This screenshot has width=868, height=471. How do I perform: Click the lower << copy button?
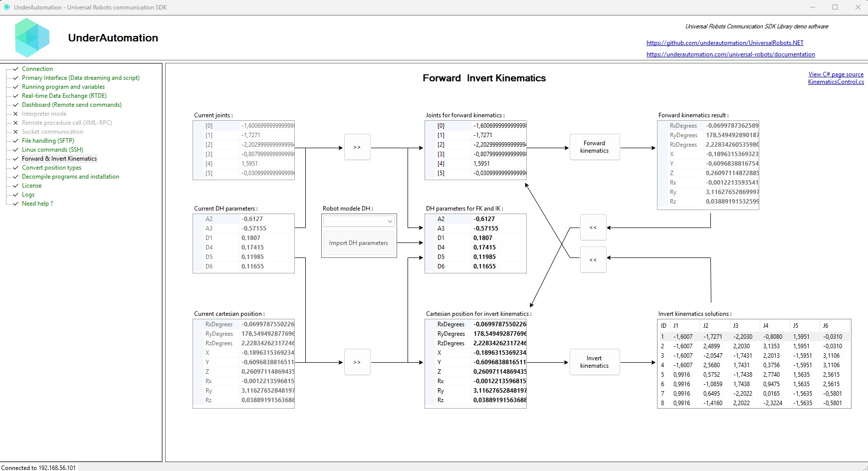click(593, 260)
